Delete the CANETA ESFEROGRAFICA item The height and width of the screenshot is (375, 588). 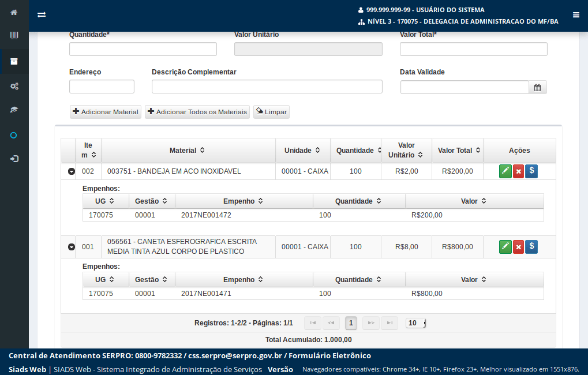(518, 247)
